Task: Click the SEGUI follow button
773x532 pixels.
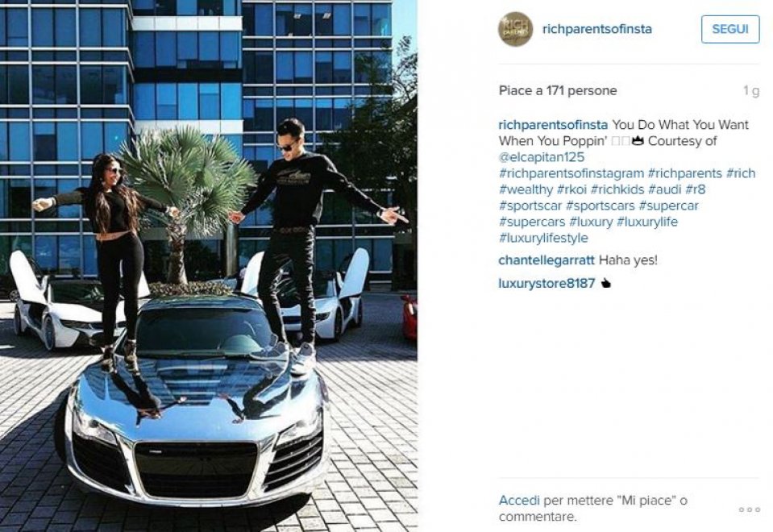Action: point(730,29)
